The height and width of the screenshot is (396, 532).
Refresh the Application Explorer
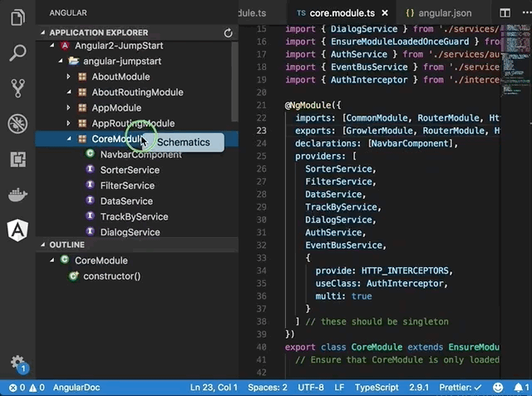pos(229,33)
